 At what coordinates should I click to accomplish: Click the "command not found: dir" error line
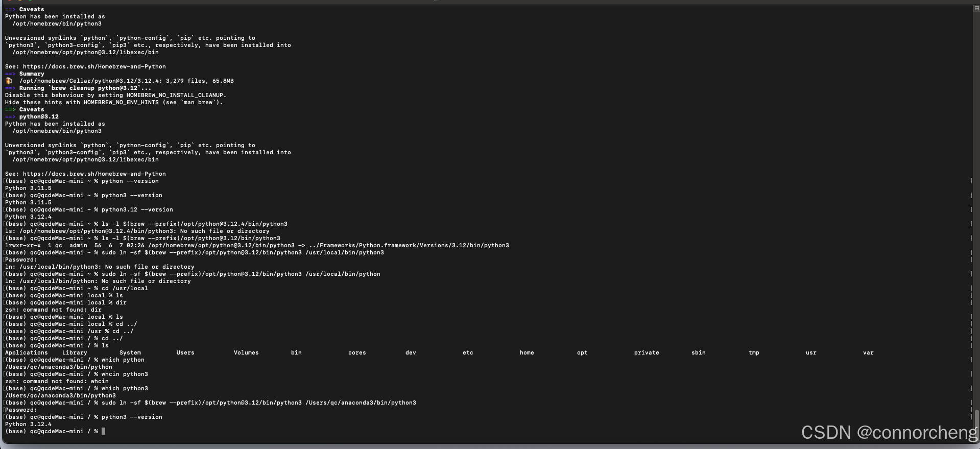53,310
